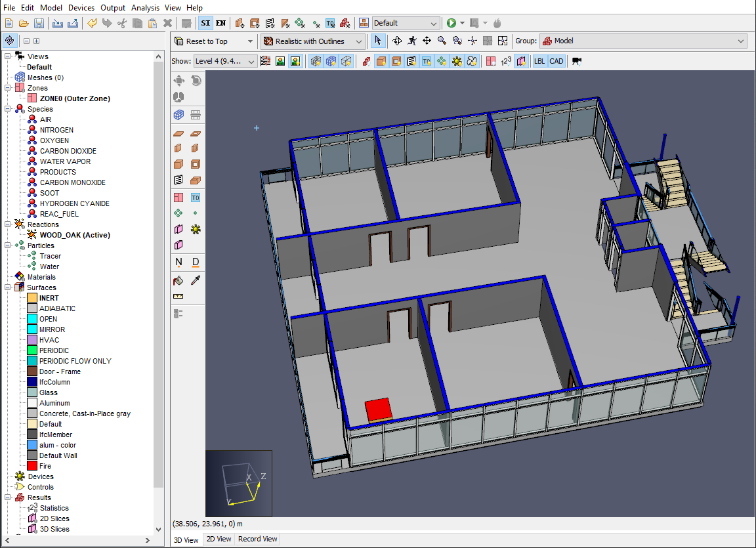
Task: Toggle show particles filter
Action: 442,61
